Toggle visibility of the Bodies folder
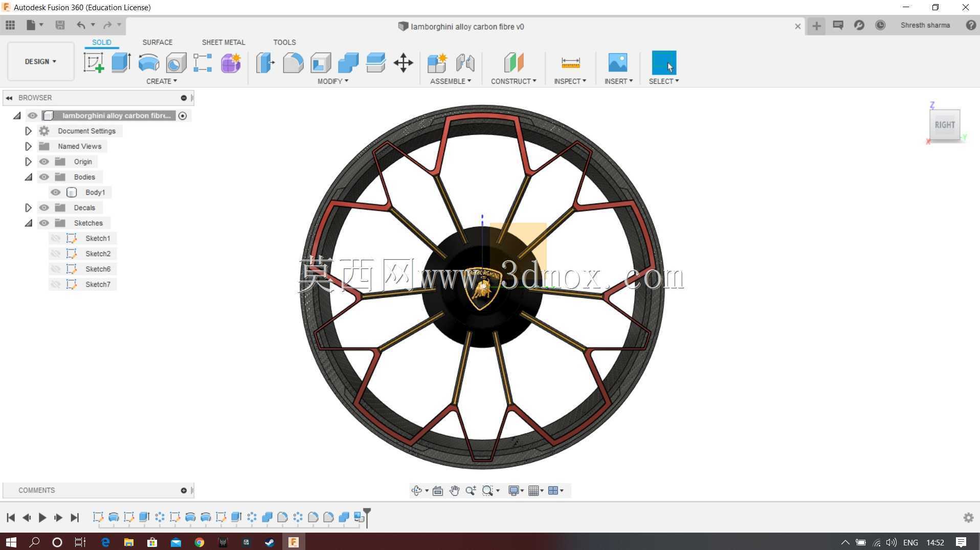This screenshot has height=550, width=980. (44, 177)
